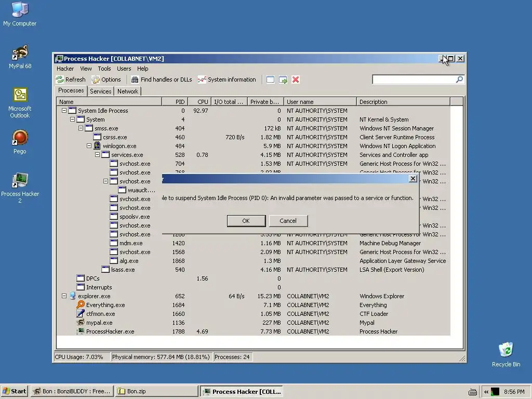Switch to the Network tab
The width and height of the screenshot is (532, 399).
point(128,91)
